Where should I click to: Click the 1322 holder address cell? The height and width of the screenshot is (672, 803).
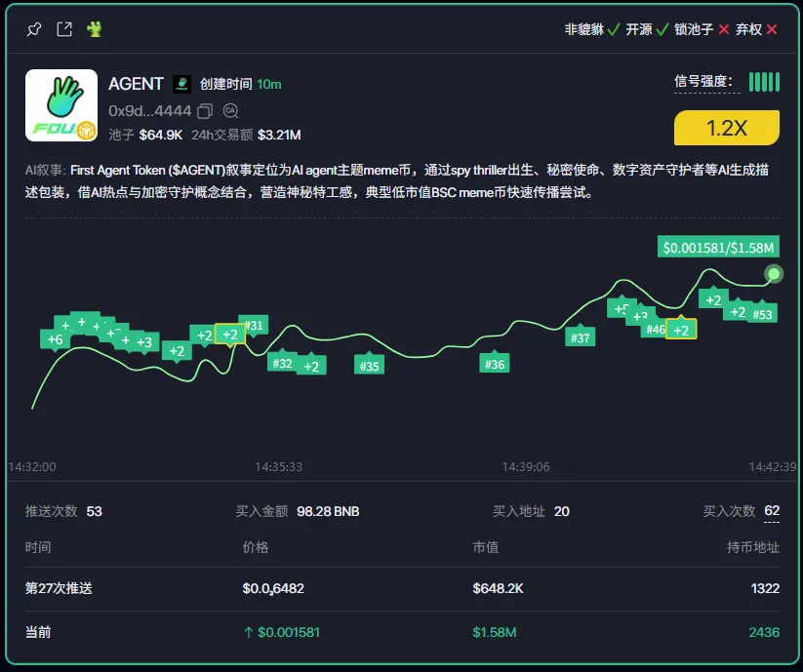[765, 588]
